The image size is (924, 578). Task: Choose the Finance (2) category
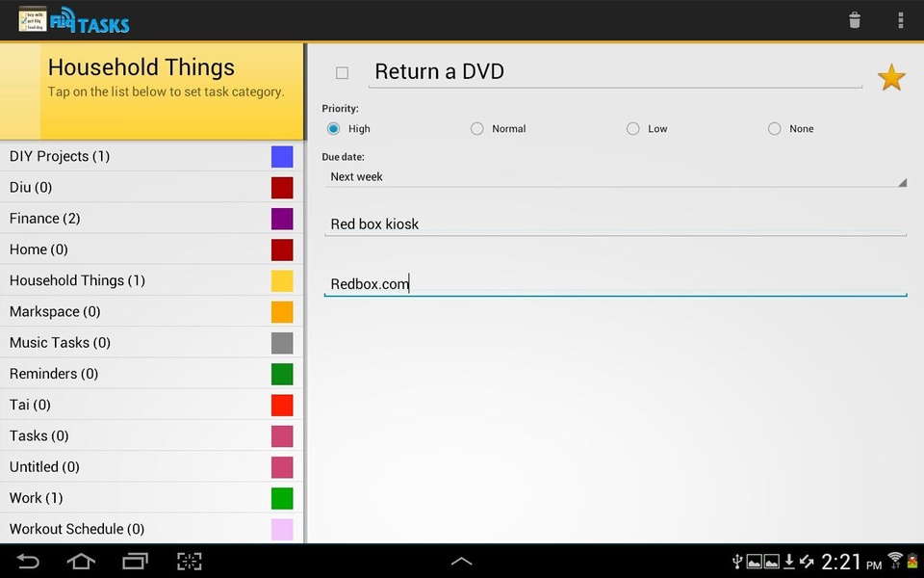[x=151, y=219]
